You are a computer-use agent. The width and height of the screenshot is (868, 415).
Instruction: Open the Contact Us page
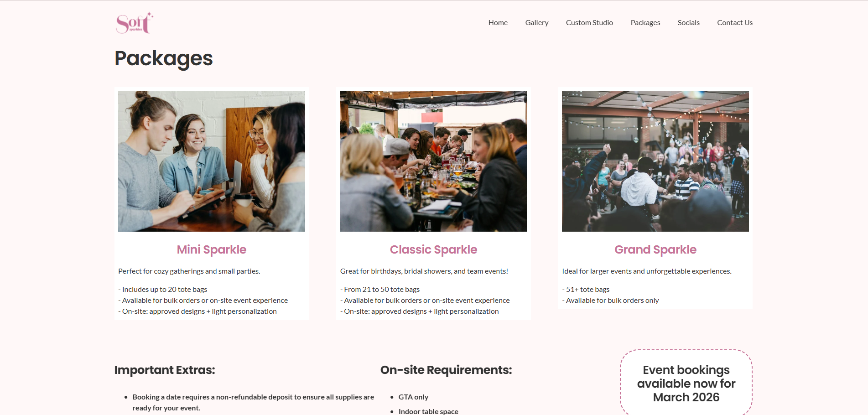(734, 23)
